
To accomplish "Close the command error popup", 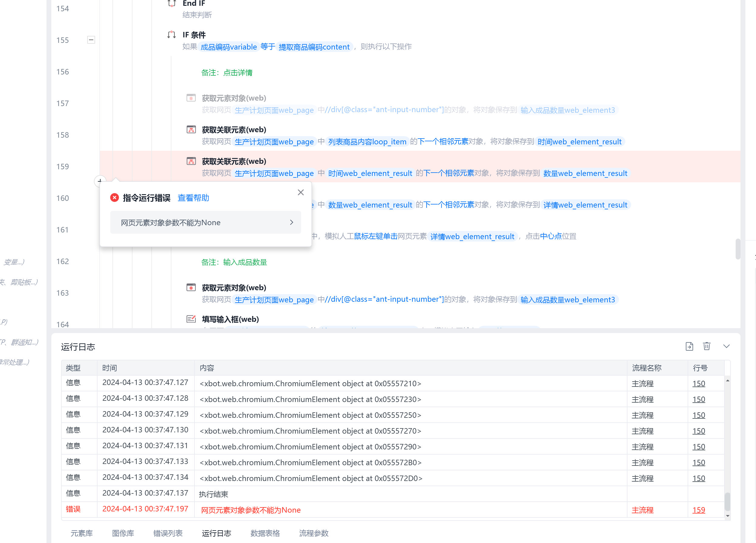I will (x=300, y=192).
